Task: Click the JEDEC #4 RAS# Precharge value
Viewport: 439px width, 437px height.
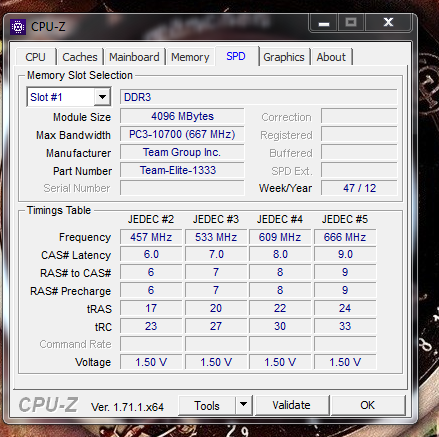Action: click(280, 290)
